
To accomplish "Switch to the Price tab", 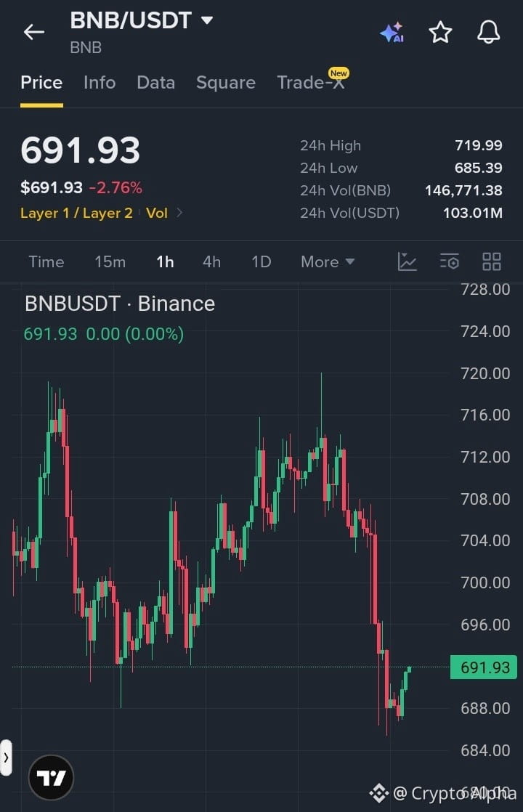I will [41, 83].
